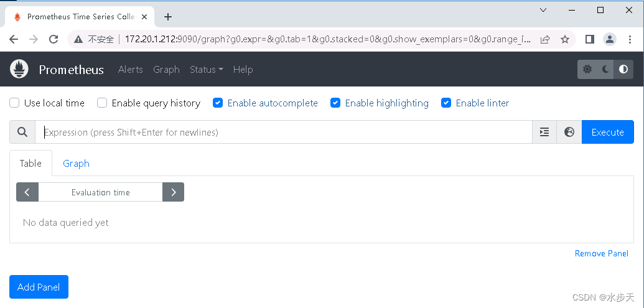This screenshot has height=308, width=644.
Task: Focus the Expression input field
Action: point(284,133)
